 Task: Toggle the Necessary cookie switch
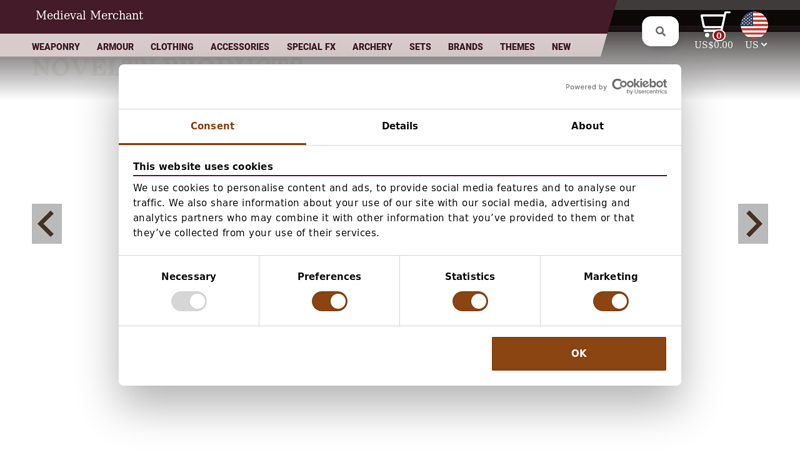tap(189, 302)
